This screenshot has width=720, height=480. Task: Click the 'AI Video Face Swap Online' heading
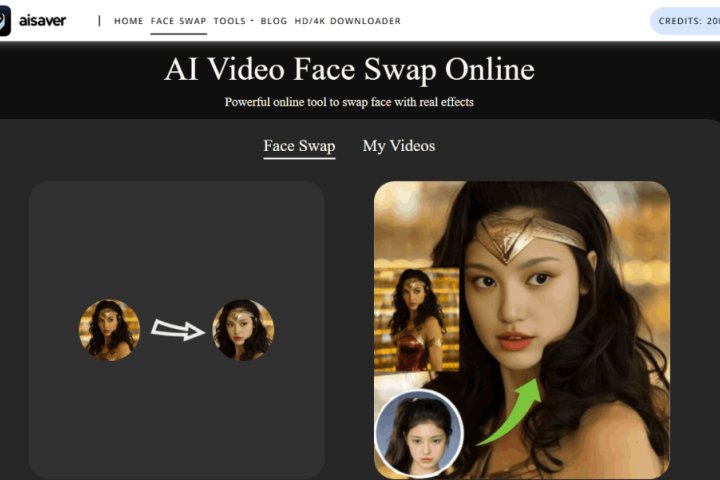click(x=349, y=69)
